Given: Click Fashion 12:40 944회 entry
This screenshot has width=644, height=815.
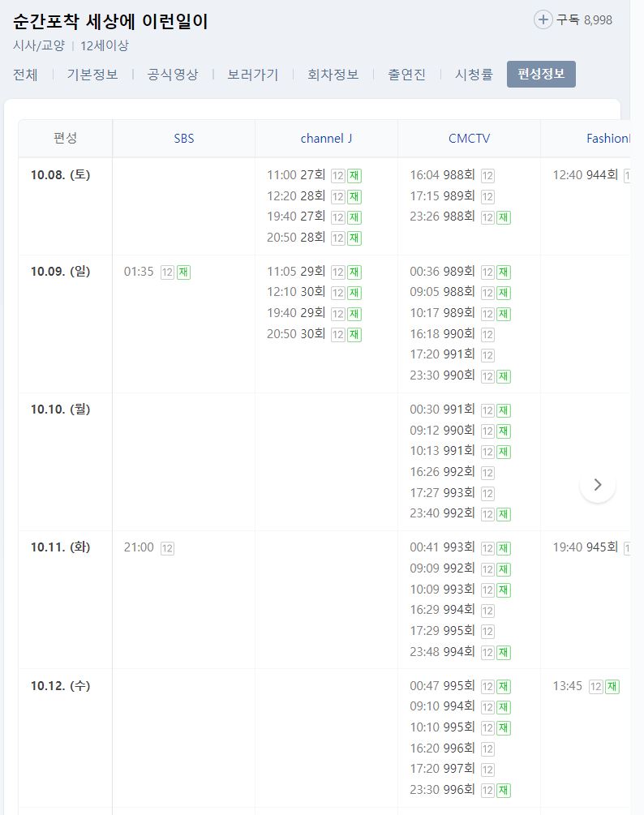Looking at the screenshot, I should (591, 175).
